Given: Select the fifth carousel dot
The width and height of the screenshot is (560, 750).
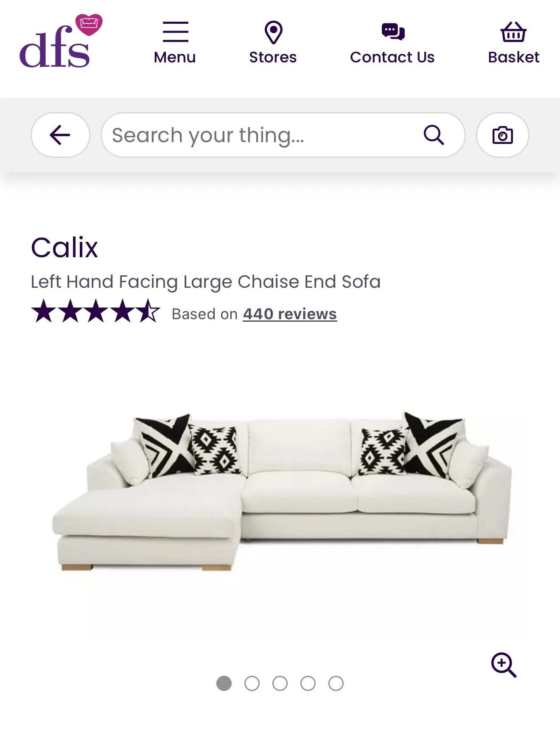Looking at the screenshot, I should pyautogui.click(x=336, y=683).
